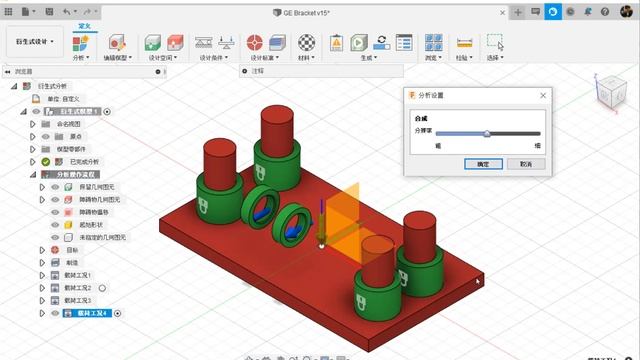Select the Structural Constraints tool
Viewport: 640px width, 360px height.
(x=203, y=42)
